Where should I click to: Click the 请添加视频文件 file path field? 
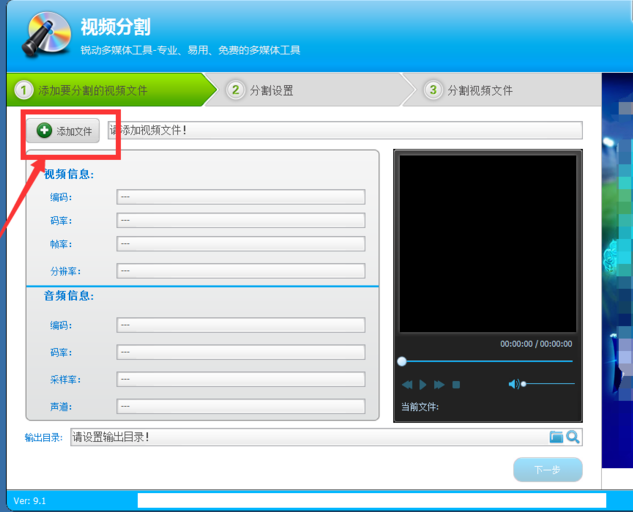click(345, 130)
